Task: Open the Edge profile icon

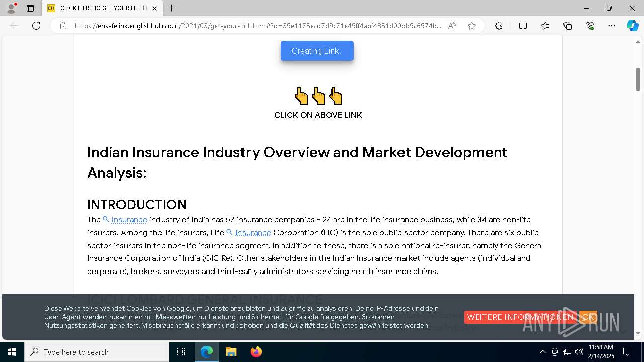Action: tap(11, 8)
